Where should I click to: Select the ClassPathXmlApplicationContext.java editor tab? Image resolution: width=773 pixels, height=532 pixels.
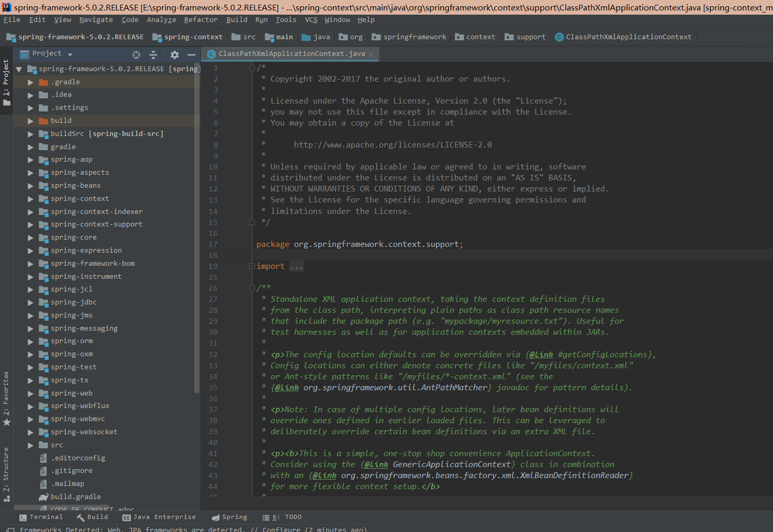pyautogui.click(x=292, y=54)
